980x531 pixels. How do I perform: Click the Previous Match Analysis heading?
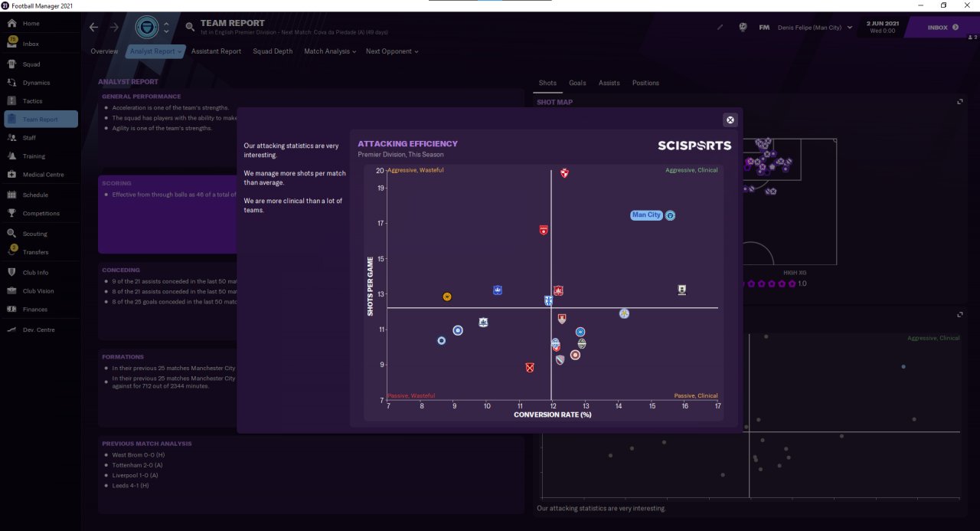(146, 444)
